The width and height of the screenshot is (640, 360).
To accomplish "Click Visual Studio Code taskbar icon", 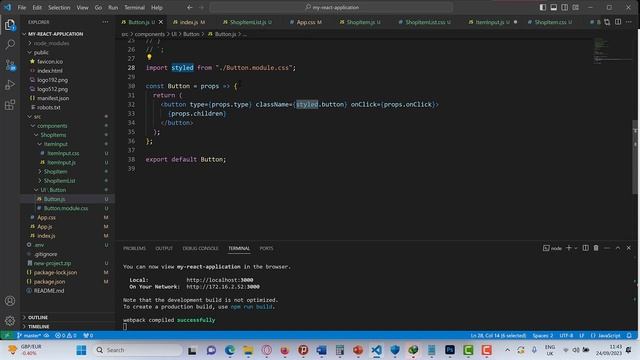I will tap(376, 350).
